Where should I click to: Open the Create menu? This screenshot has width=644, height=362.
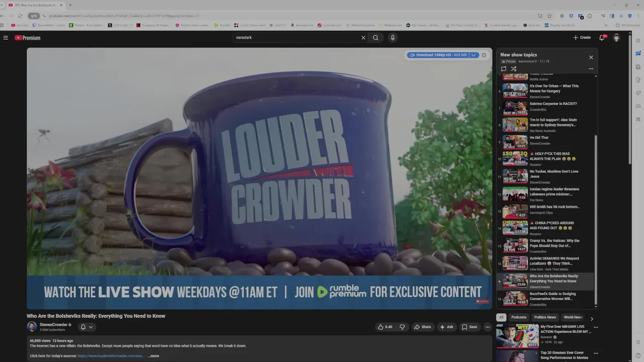582,38
